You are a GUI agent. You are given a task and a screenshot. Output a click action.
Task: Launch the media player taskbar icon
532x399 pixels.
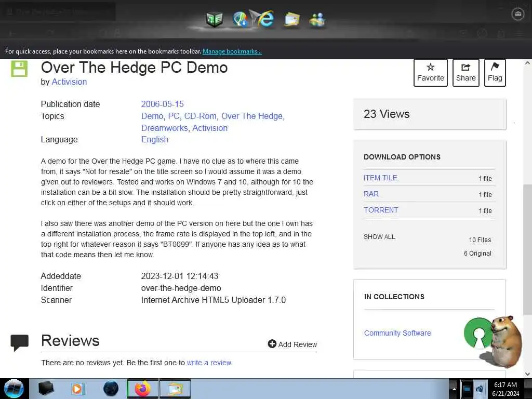click(x=77, y=389)
